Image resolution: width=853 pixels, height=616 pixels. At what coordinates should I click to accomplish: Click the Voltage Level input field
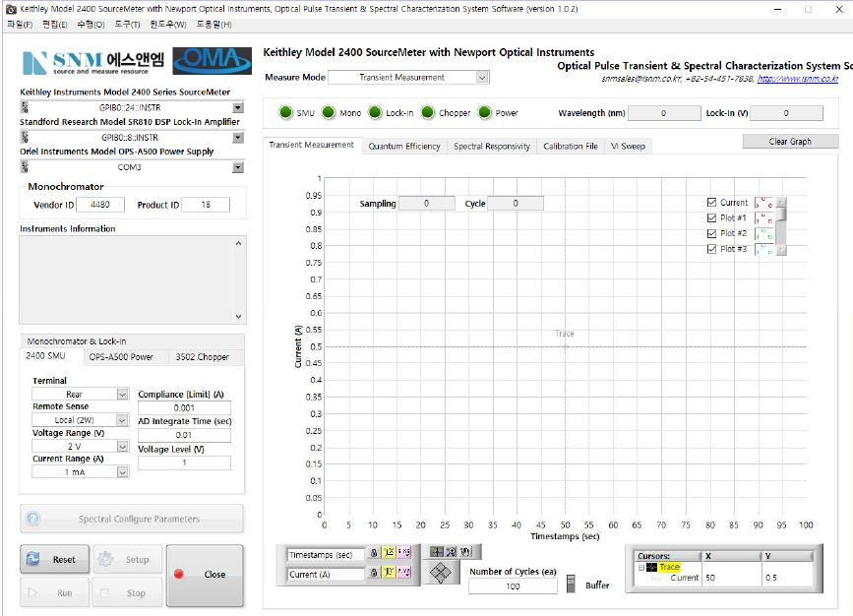[x=184, y=462]
